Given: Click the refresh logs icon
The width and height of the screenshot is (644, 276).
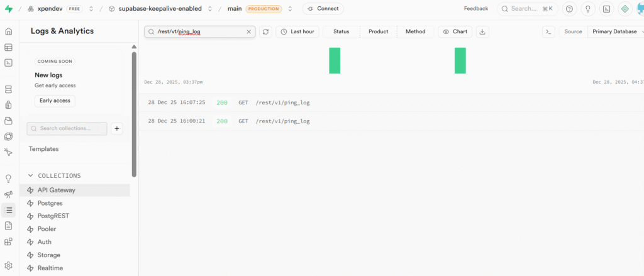Looking at the screenshot, I should click(x=266, y=31).
